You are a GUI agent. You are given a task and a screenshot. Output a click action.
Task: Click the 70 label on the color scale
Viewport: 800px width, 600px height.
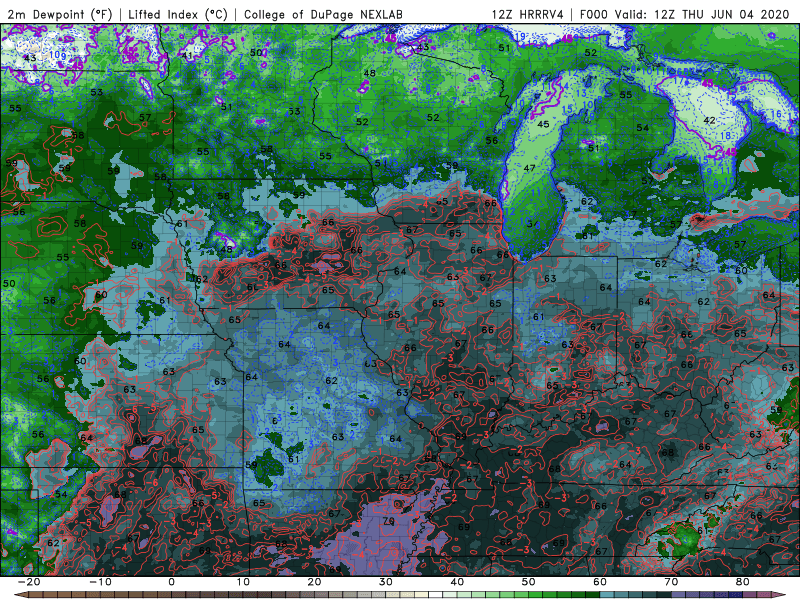tap(671, 582)
